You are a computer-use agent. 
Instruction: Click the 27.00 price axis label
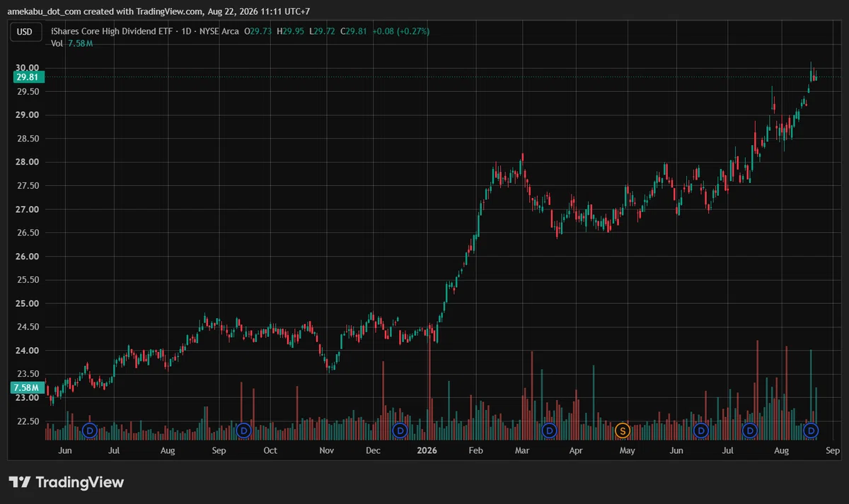(x=28, y=210)
